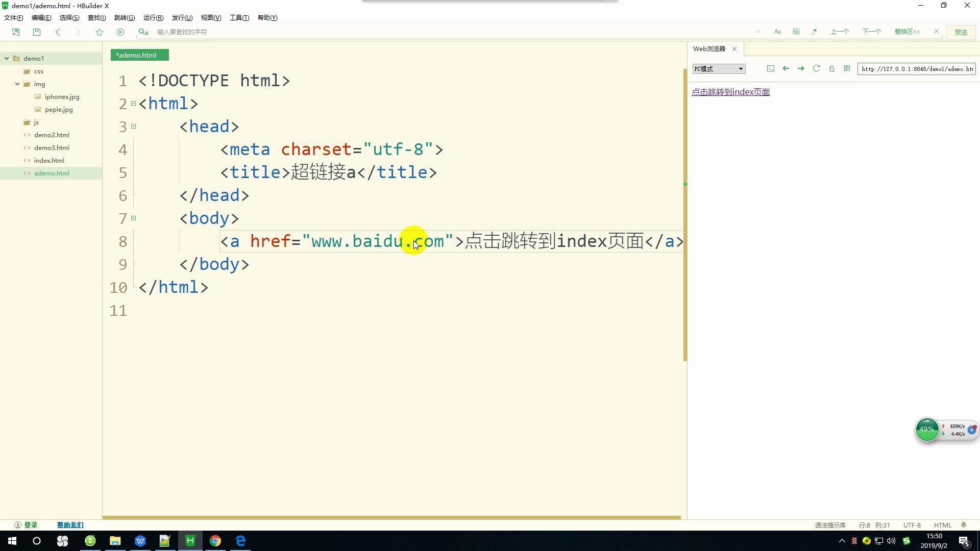
Task: Open Chrome from the Windows taskbar
Action: click(215, 541)
